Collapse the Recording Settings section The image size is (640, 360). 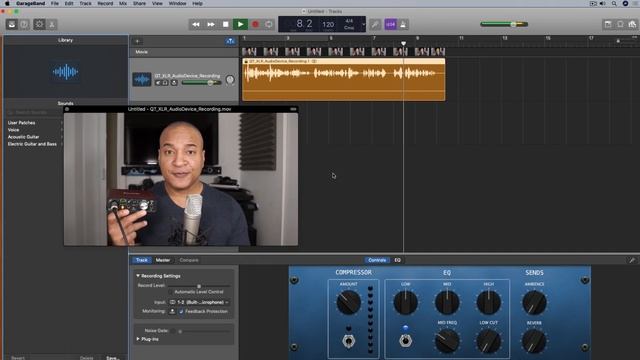point(138,276)
